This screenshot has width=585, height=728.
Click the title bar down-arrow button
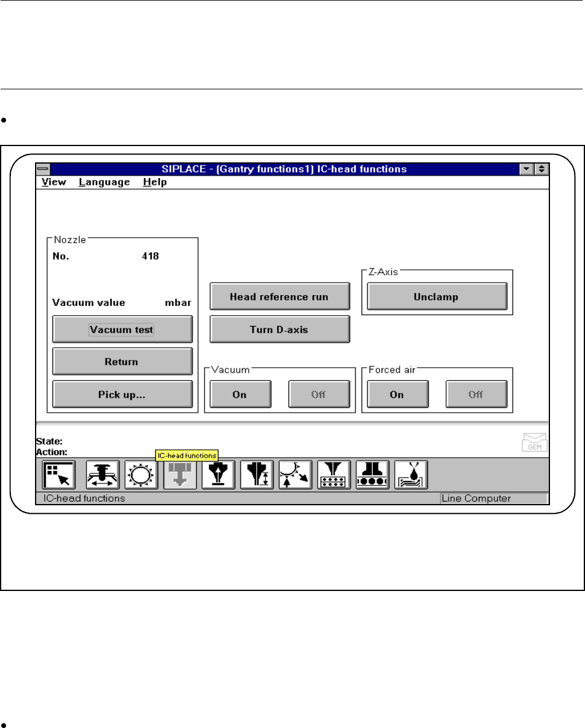(x=528, y=170)
